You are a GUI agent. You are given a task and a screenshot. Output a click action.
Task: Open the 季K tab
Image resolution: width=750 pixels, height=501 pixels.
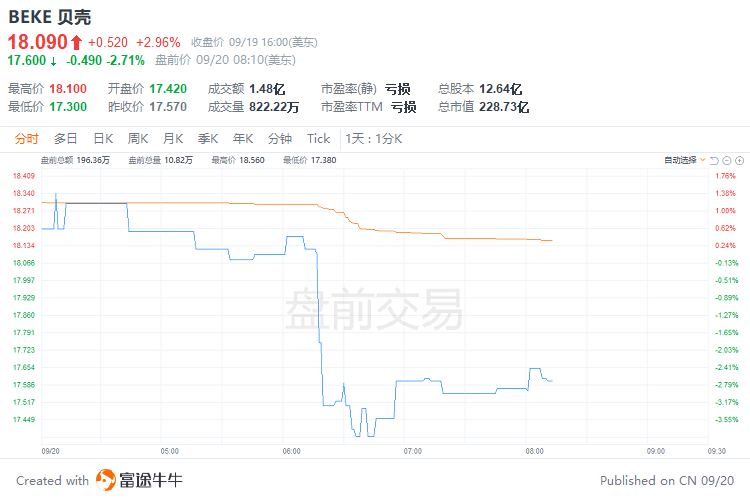coord(208,139)
